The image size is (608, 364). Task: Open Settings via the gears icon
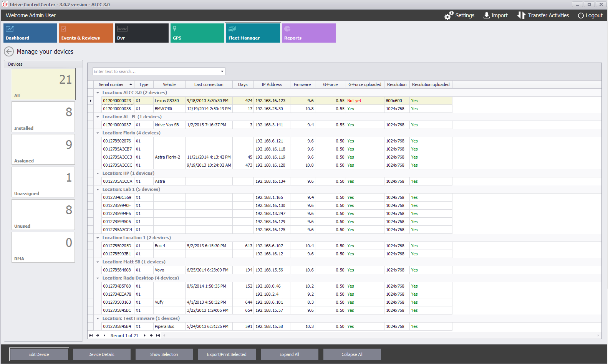[x=449, y=15]
